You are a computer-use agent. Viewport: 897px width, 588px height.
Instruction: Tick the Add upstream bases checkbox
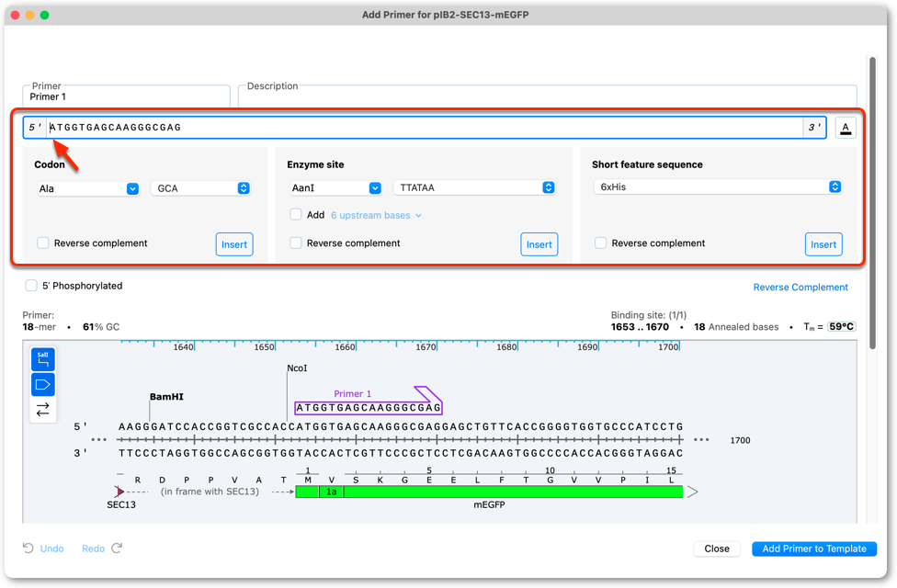[296, 214]
